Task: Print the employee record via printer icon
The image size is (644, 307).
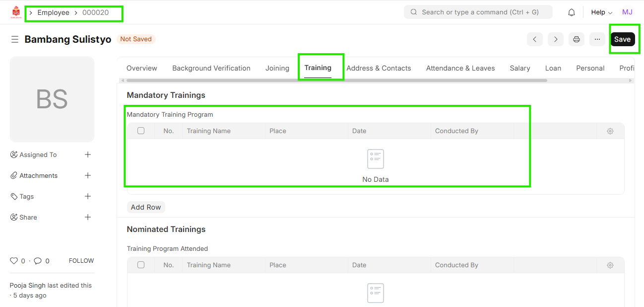Action: (x=576, y=39)
